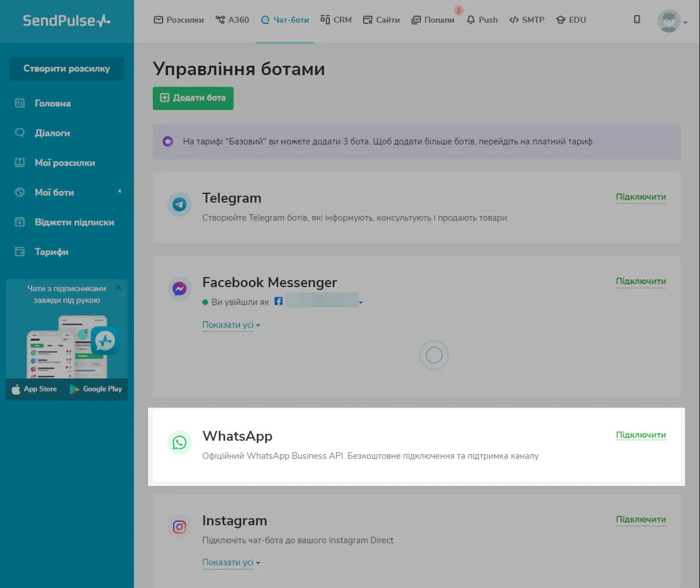
Task: Click 'Підключити' link for WhatsApp
Action: click(x=640, y=435)
